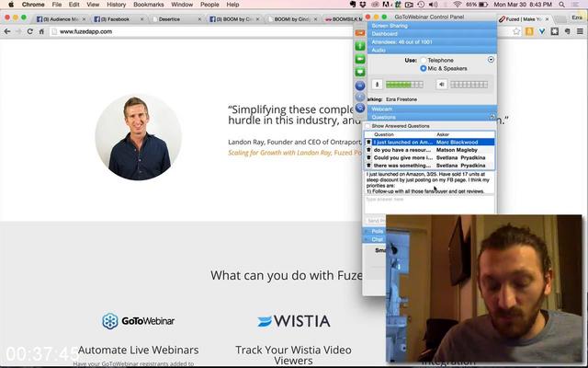Click the orange arrow grab tab icon
588x368 pixels.
coord(360,33)
